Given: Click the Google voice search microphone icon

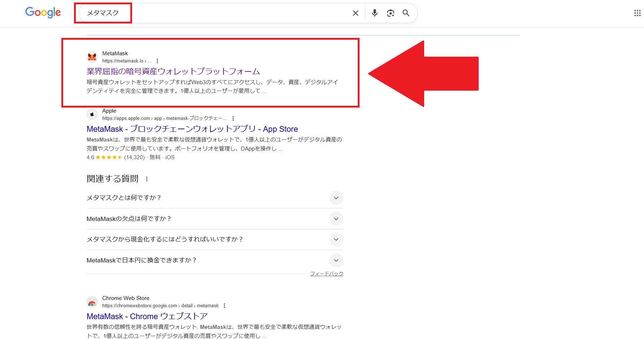Looking at the screenshot, I should [x=374, y=13].
